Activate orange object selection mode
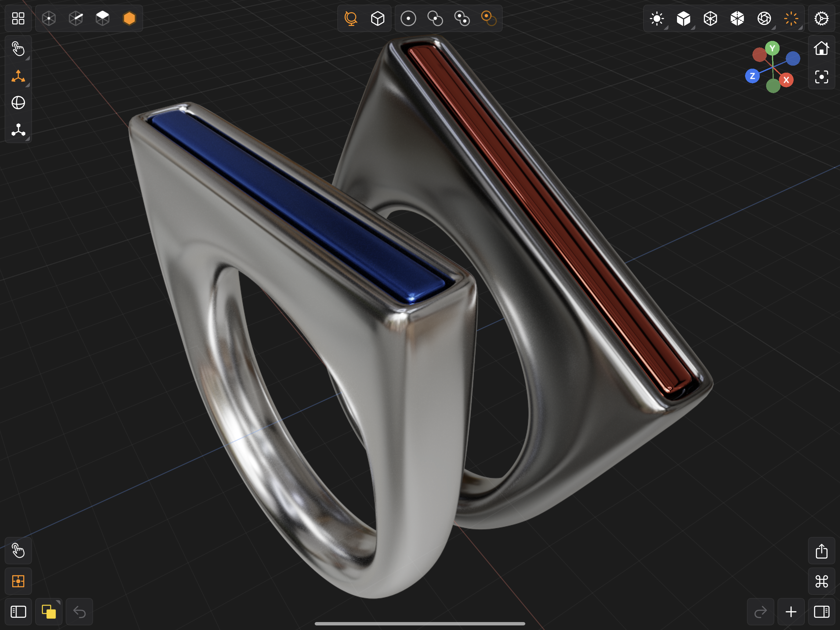840x630 pixels. (x=129, y=18)
